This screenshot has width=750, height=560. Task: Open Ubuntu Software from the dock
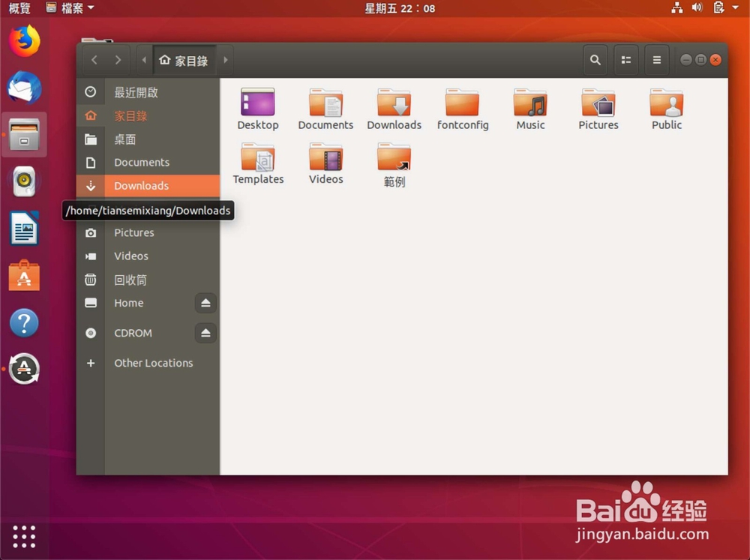(x=25, y=275)
